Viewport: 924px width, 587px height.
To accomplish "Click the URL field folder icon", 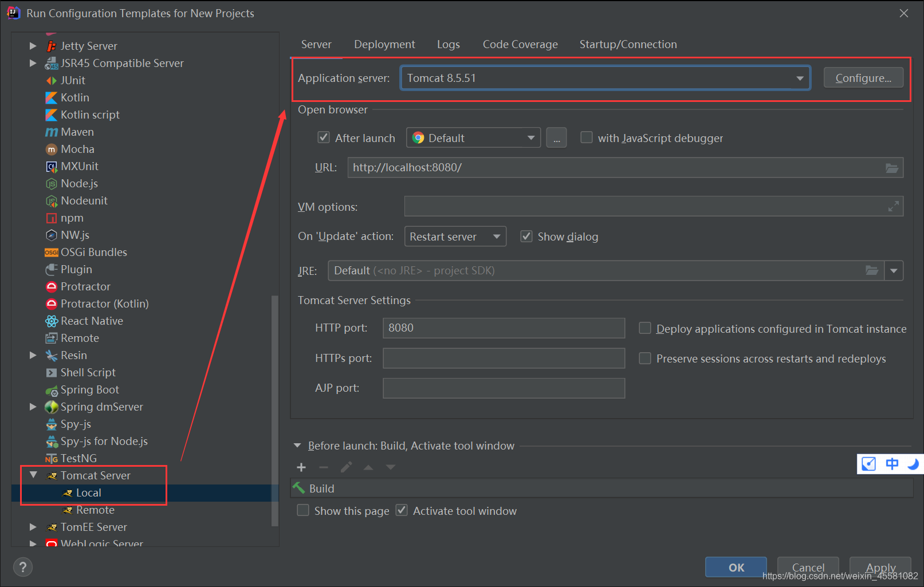I will [x=891, y=168].
